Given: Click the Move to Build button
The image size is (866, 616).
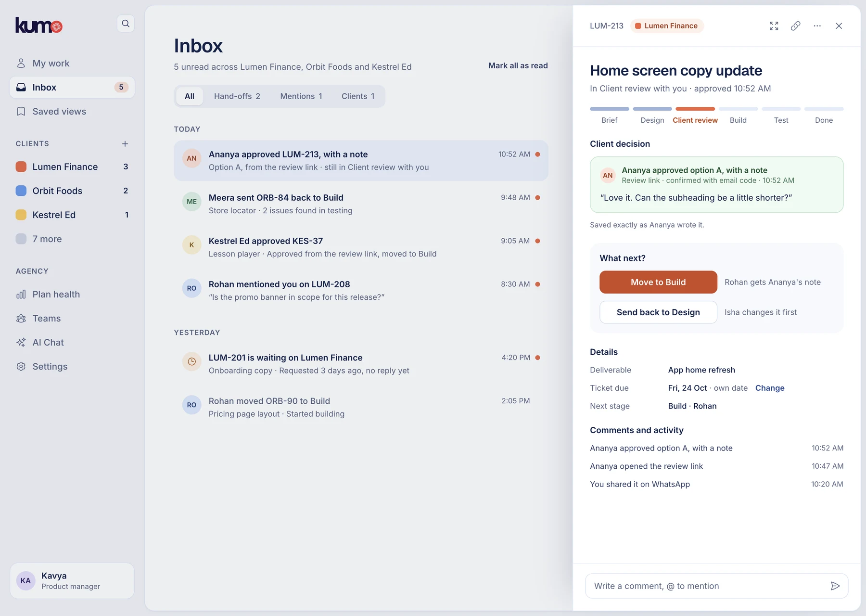Looking at the screenshot, I should tap(658, 282).
